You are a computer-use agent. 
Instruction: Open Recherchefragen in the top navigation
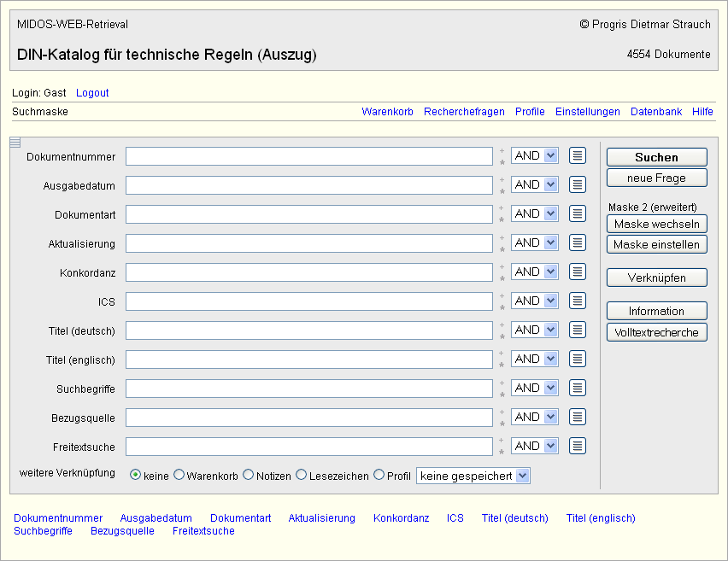pos(464,112)
